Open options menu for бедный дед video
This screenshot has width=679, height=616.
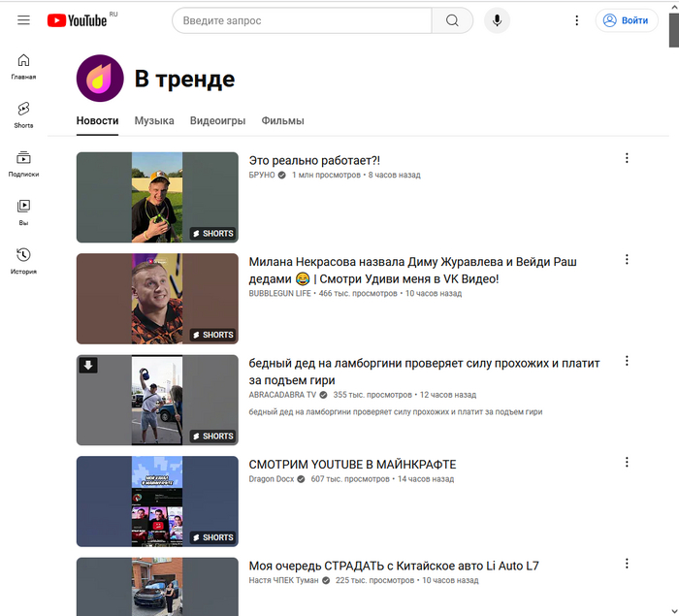click(627, 361)
